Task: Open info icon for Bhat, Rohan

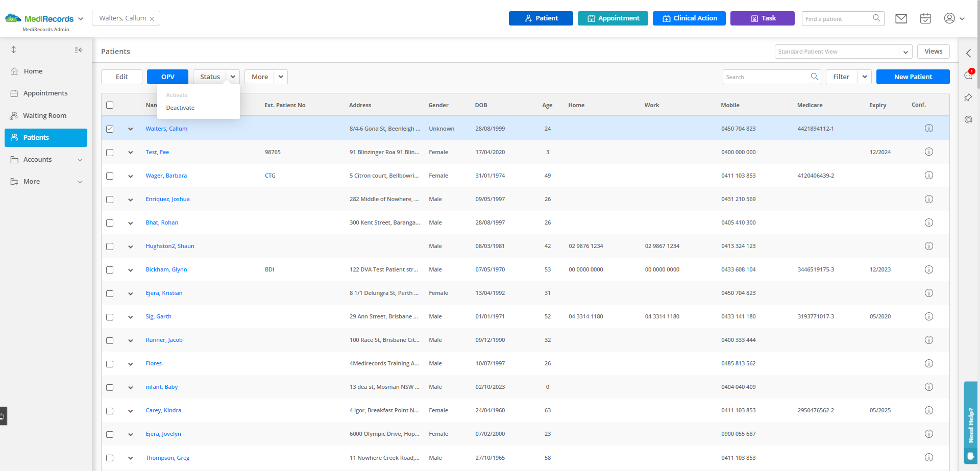Action: coord(929,222)
